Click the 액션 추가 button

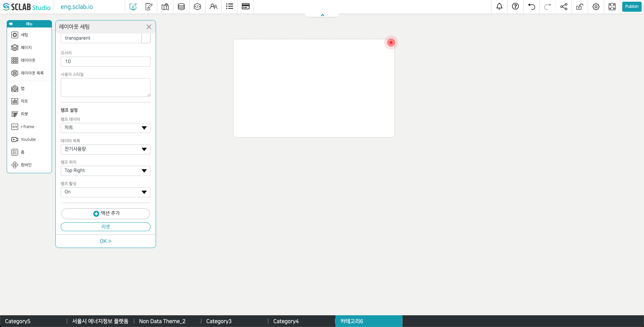coord(106,213)
